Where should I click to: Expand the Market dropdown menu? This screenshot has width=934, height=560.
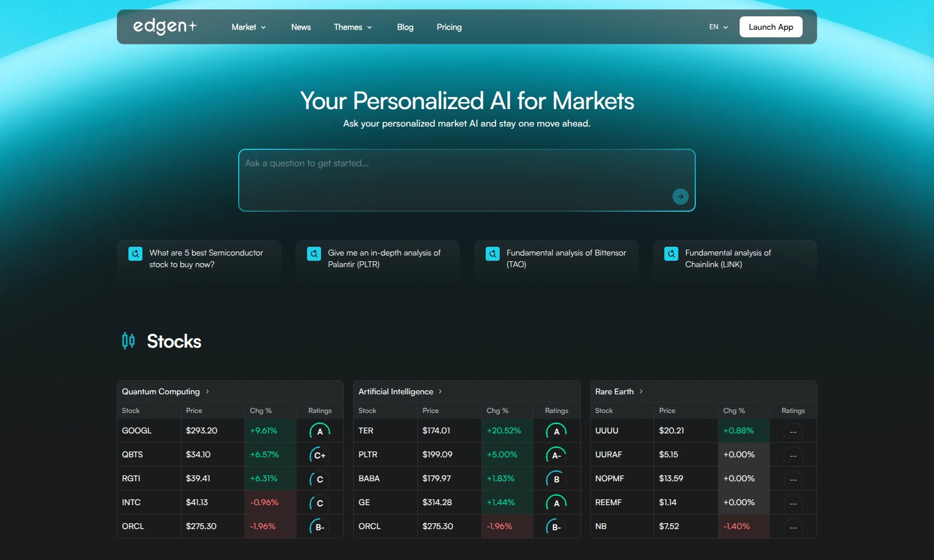coord(249,27)
